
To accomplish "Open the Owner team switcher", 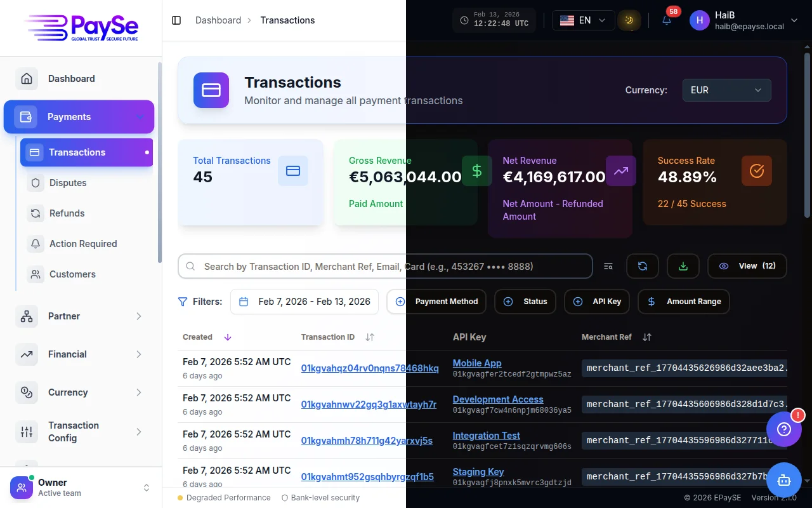I will pos(81,488).
